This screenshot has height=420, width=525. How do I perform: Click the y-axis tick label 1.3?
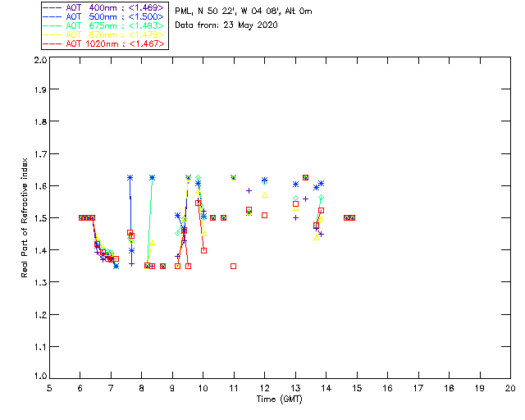pos(41,282)
